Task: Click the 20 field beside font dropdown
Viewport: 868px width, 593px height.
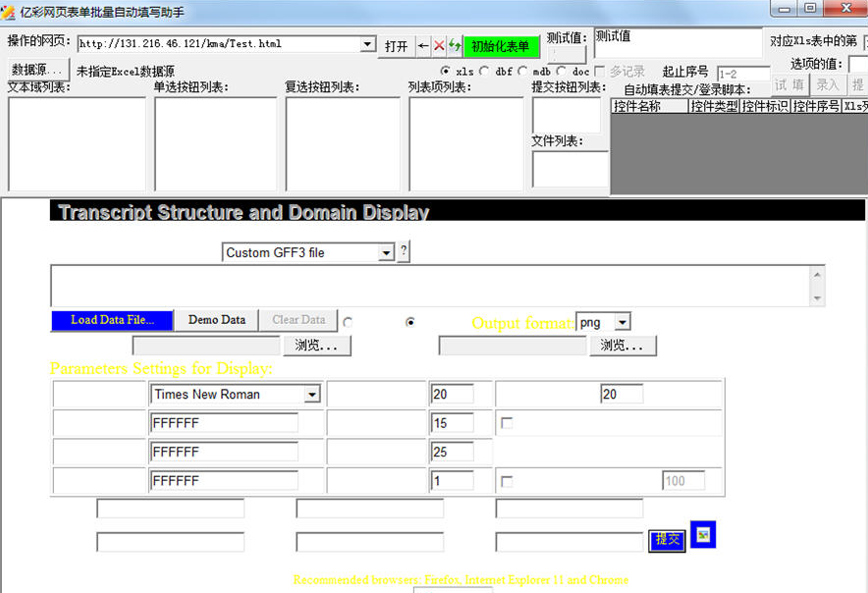Action: (x=453, y=395)
